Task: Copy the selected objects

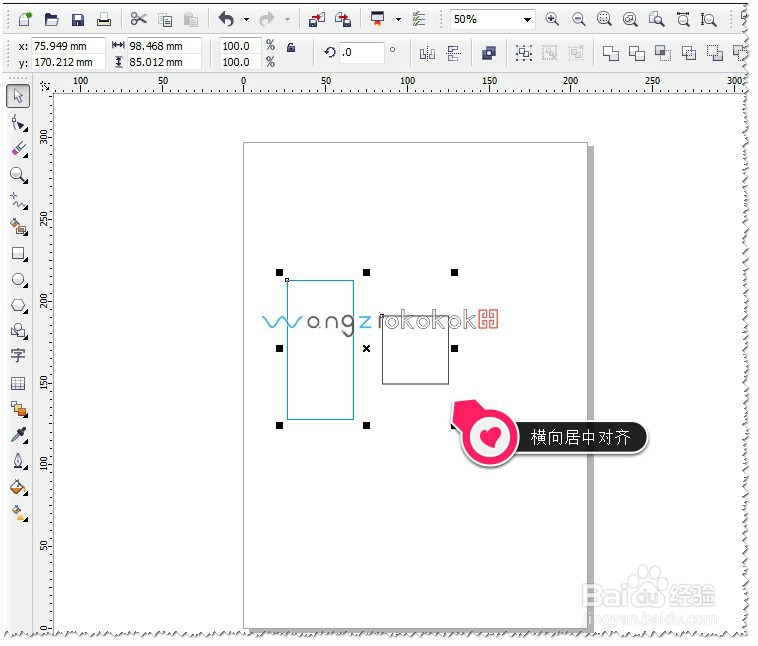Action: click(x=165, y=20)
